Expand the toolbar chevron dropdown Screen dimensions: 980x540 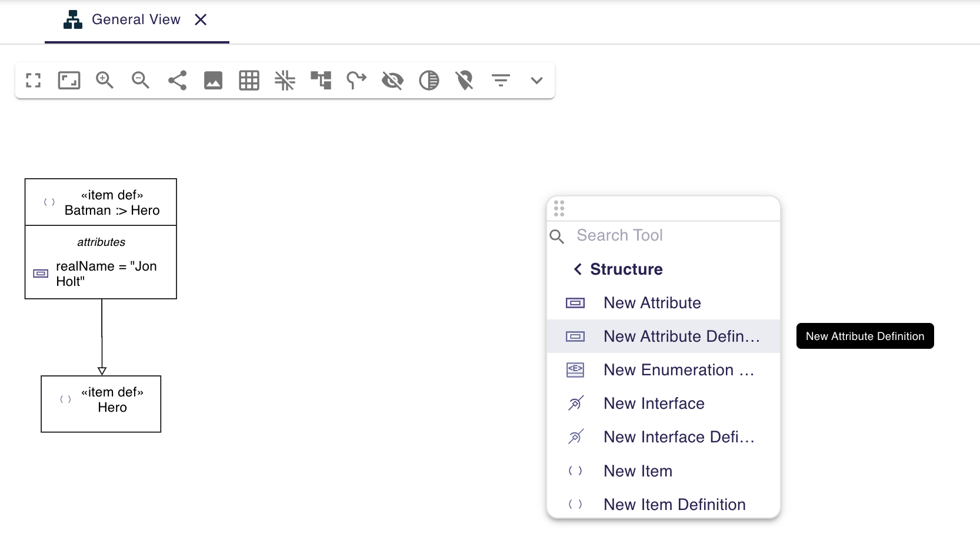(x=536, y=80)
